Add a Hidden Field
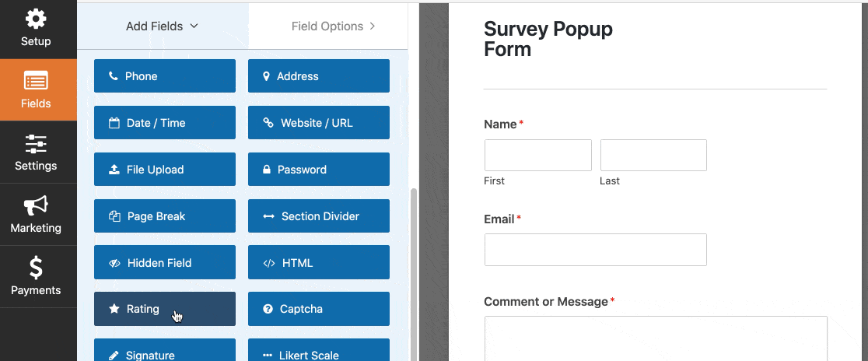The image size is (868, 361). [164, 263]
